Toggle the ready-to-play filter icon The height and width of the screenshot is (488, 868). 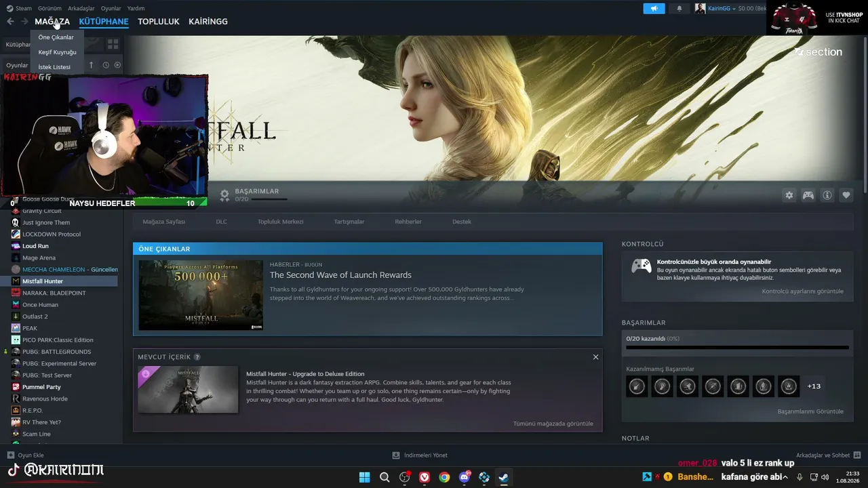pos(117,65)
